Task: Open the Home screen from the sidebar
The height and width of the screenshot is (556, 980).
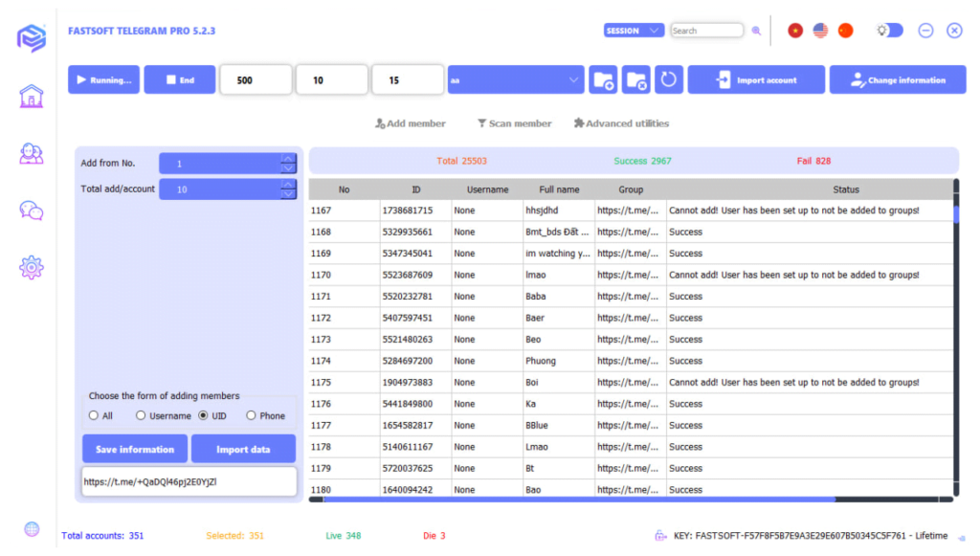Action: coord(30,96)
